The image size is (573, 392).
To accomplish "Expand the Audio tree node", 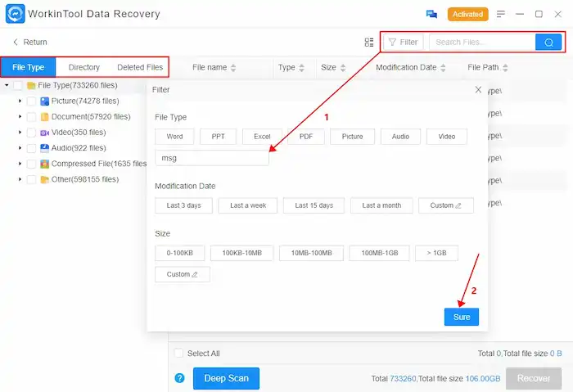I will pyautogui.click(x=20, y=148).
